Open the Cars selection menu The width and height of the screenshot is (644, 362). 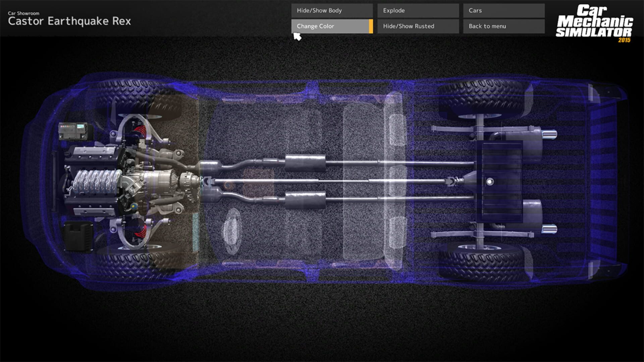pos(503,10)
